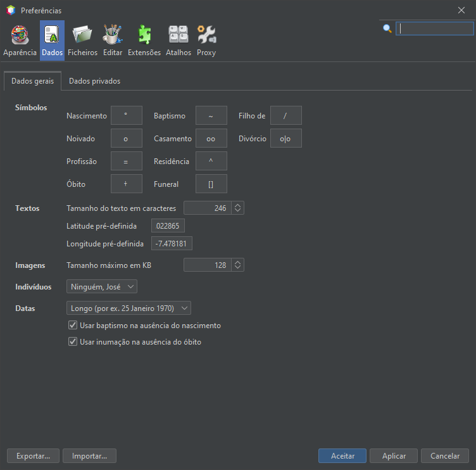
Task: Open the Ficheiros folder icon section
Action: coord(83,41)
